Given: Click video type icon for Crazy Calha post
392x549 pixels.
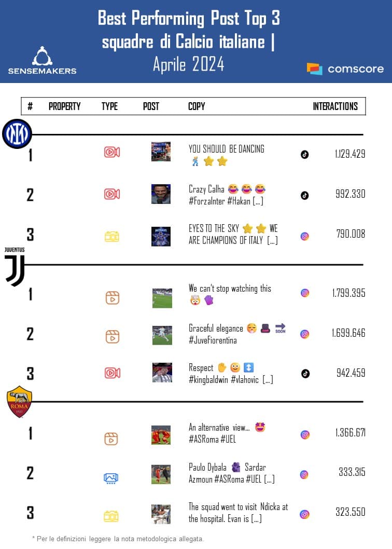Looking at the screenshot, I should coord(112,194).
